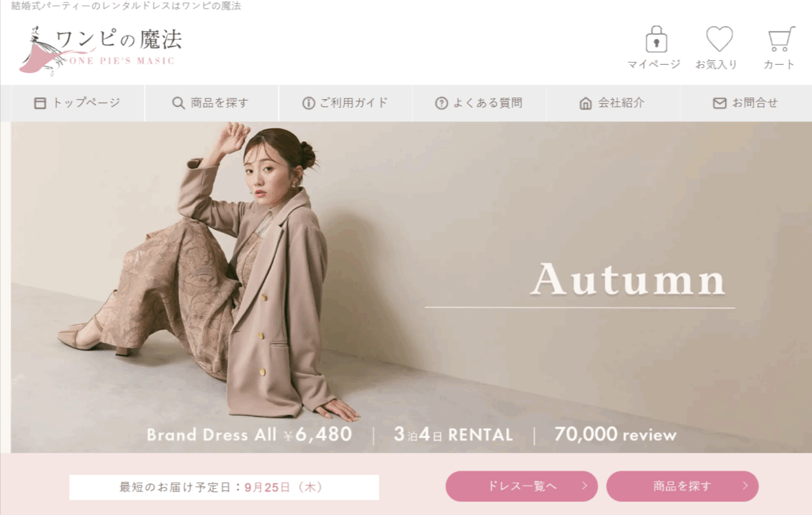The height and width of the screenshot is (515, 812).
Task: Open the shopping cart icon
Action: pos(780,40)
